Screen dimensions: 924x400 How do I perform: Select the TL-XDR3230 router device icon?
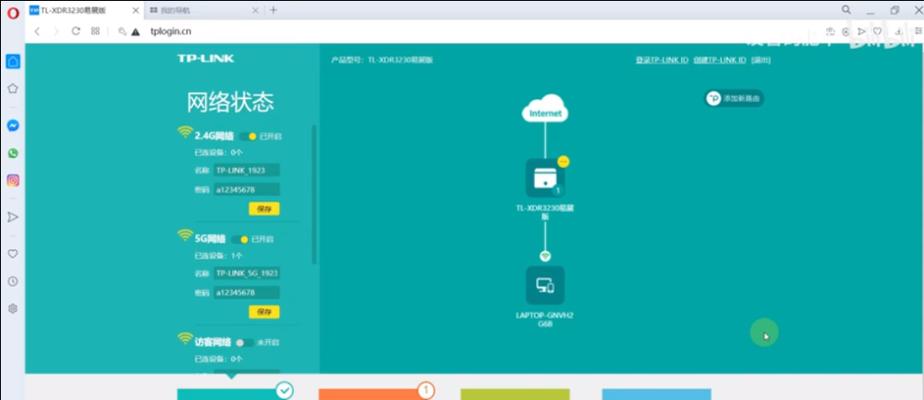coord(545,178)
